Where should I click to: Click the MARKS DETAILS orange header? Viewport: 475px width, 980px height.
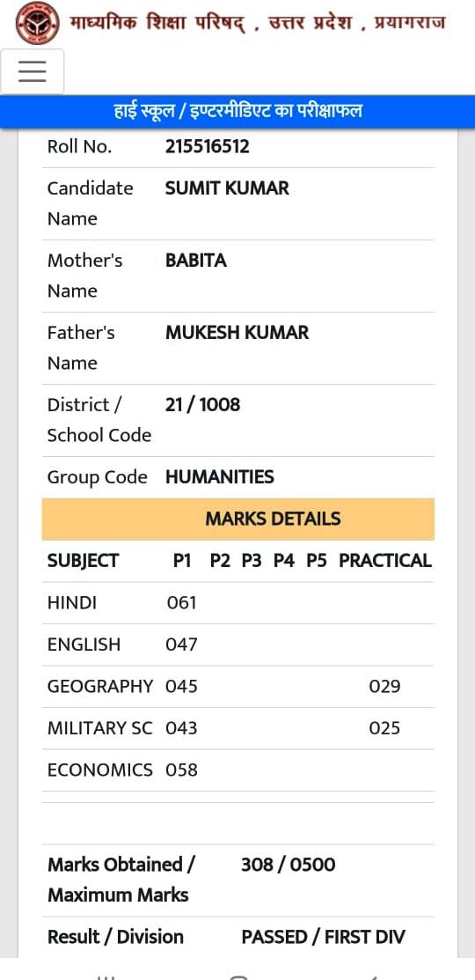[x=237, y=519]
